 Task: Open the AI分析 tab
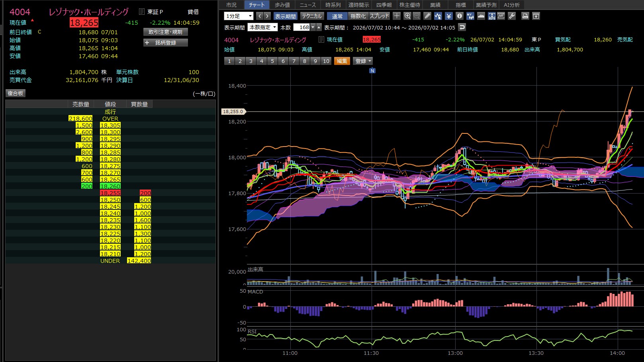point(512,5)
